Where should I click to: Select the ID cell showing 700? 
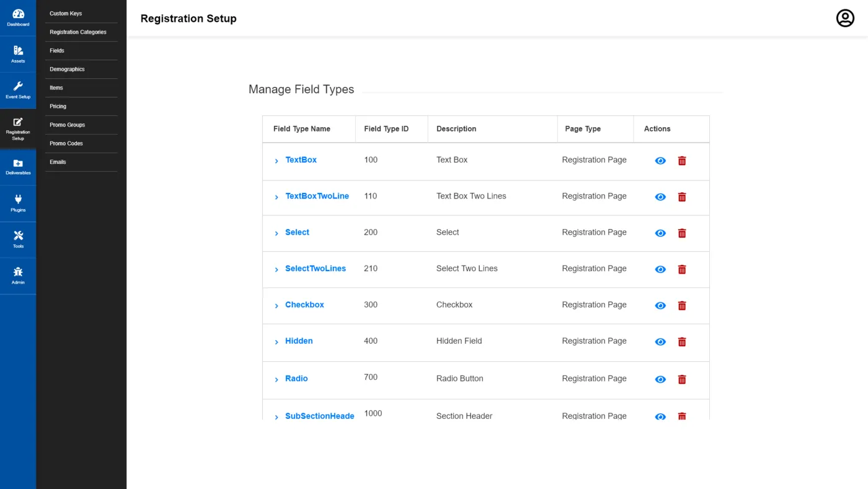pos(371,377)
